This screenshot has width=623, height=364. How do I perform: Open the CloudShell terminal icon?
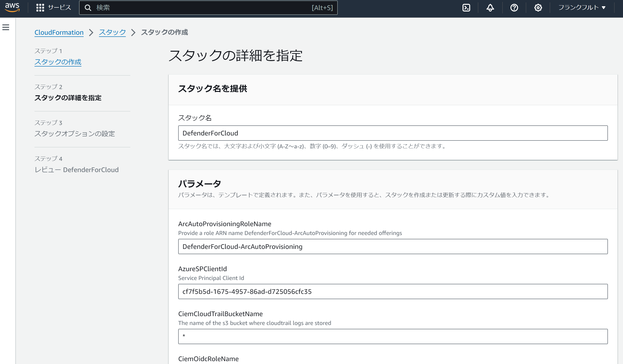click(466, 8)
